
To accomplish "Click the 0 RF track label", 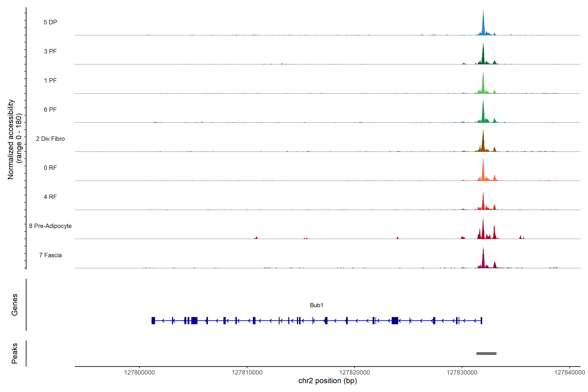I will (50, 168).
